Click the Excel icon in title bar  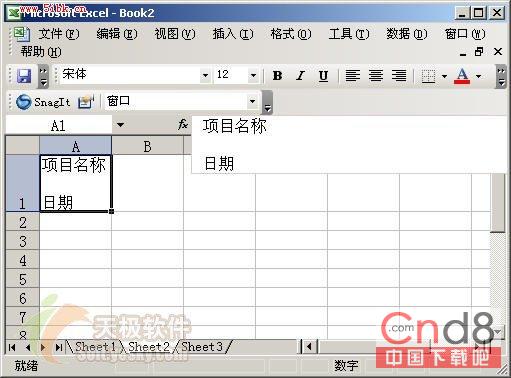coord(14,13)
